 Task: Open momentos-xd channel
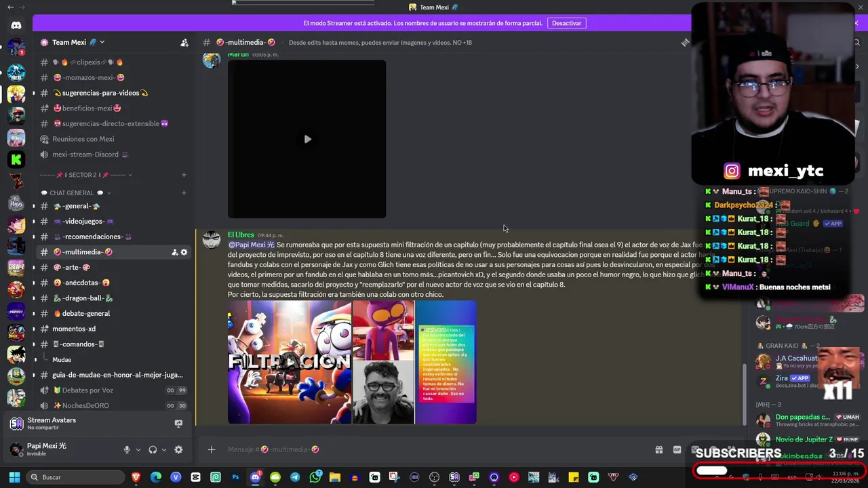114,329
